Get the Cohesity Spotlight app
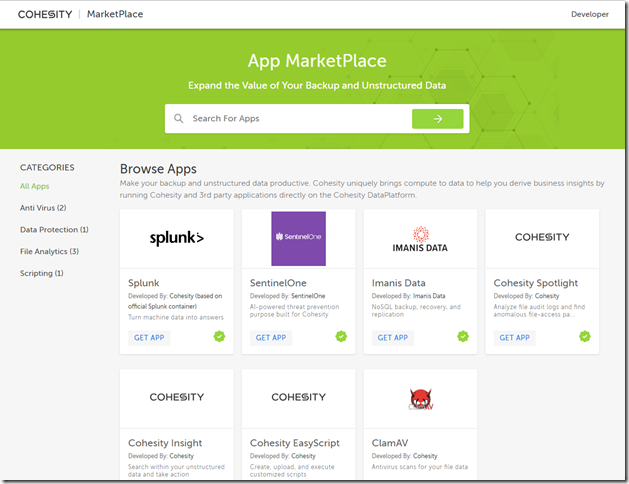This screenshot has height=484, width=629. click(x=515, y=338)
